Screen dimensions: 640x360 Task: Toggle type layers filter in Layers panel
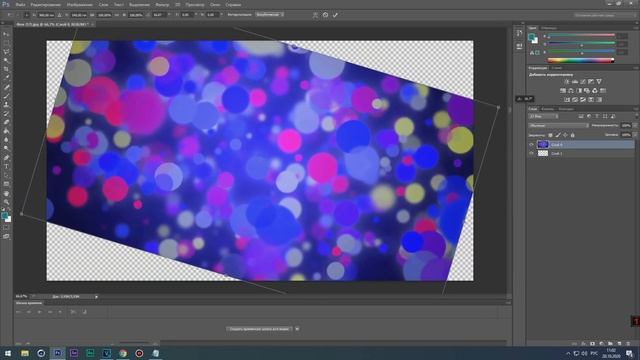[597, 117]
